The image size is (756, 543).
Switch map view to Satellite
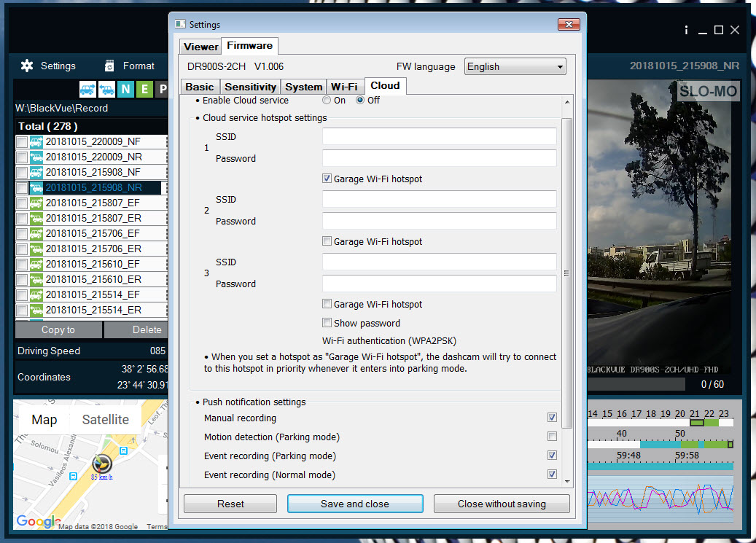pos(106,420)
